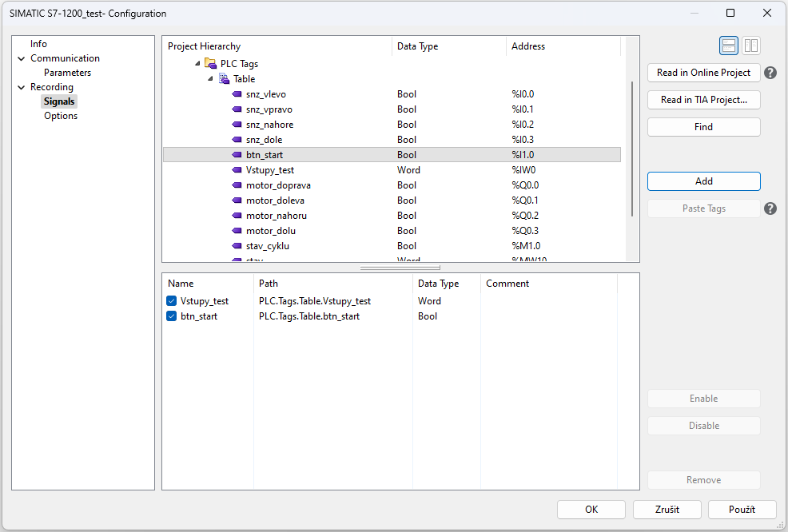The width and height of the screenshot is (788, 532).
Task: Click the horizontal split layout icon
Action: pos(728,46)
